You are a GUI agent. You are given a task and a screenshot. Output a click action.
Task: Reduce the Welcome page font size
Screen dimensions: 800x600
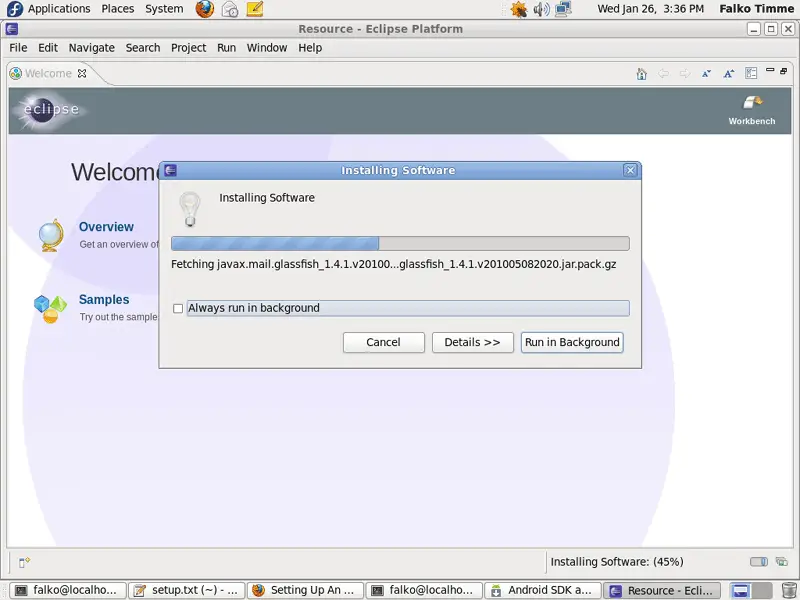point(707,74)
